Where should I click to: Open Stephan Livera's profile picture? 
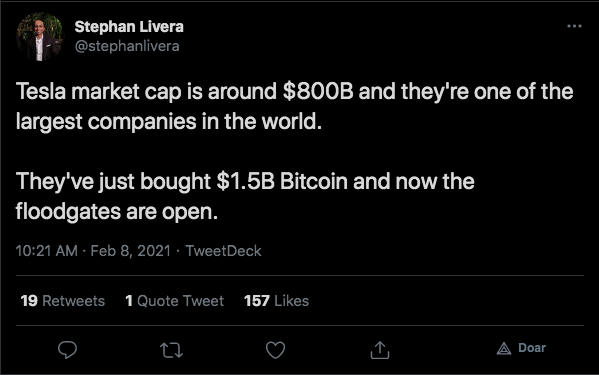pyautogui.click(x=40, y=37)
